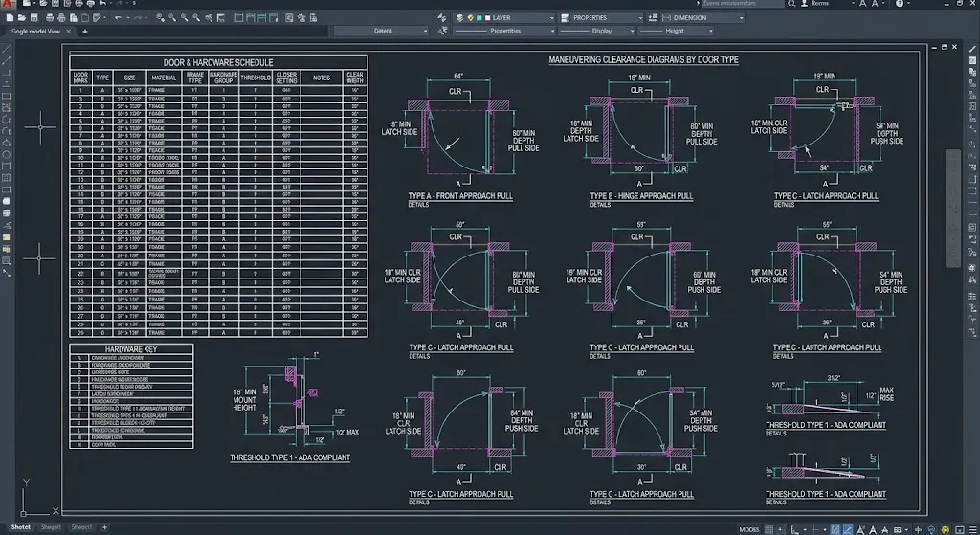The width and height of the screenshot is (980, 535).
Task: Toggle ortho mode in status bar
Action: [794, 529]
